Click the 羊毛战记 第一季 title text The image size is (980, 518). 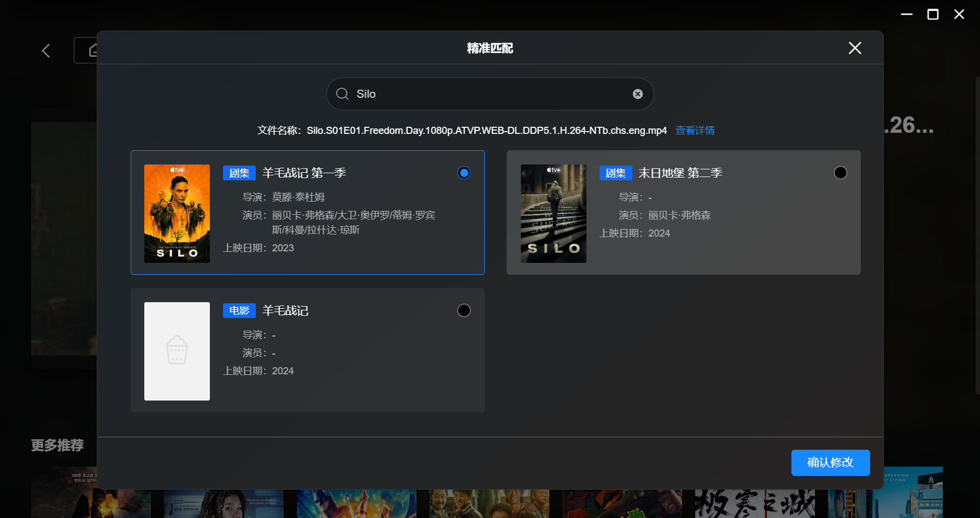pos(304,173)
